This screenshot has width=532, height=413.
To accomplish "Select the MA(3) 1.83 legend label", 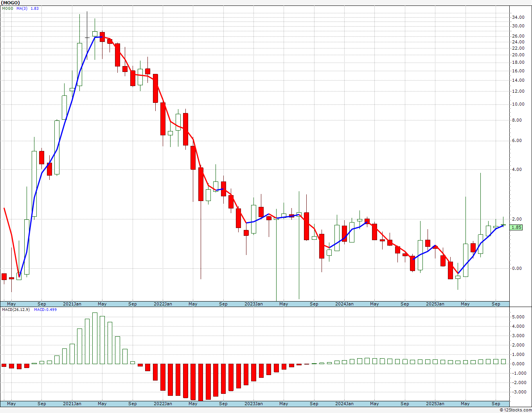I will [x=27, y=8].
